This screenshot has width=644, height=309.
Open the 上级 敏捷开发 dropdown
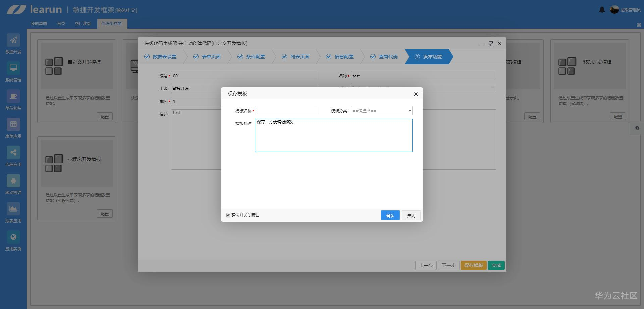(x=244, y=88)
